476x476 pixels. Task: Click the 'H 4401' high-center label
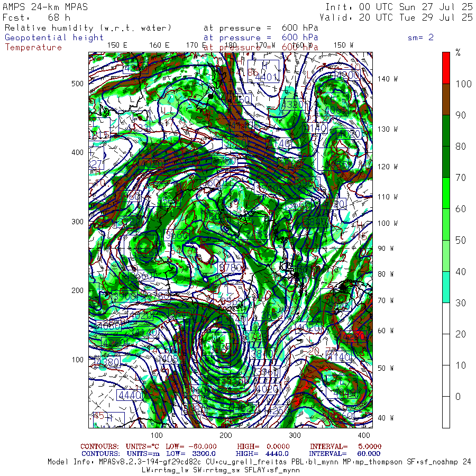(x=263, y=71)
